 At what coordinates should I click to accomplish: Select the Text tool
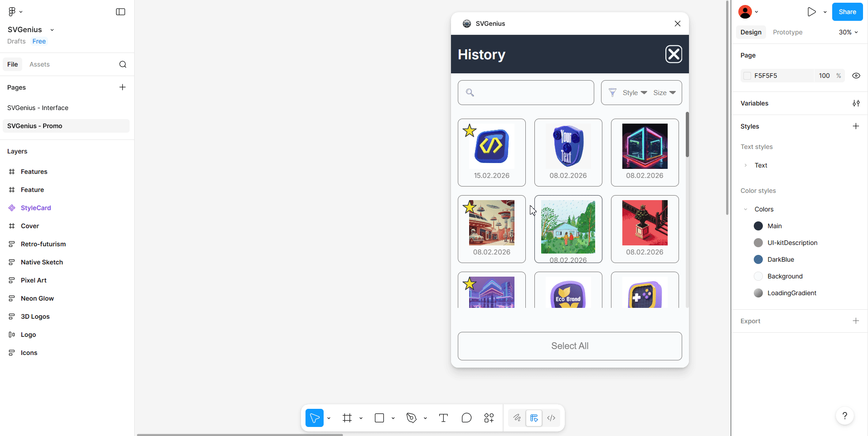pyautogui.click(x=443, y=418)
